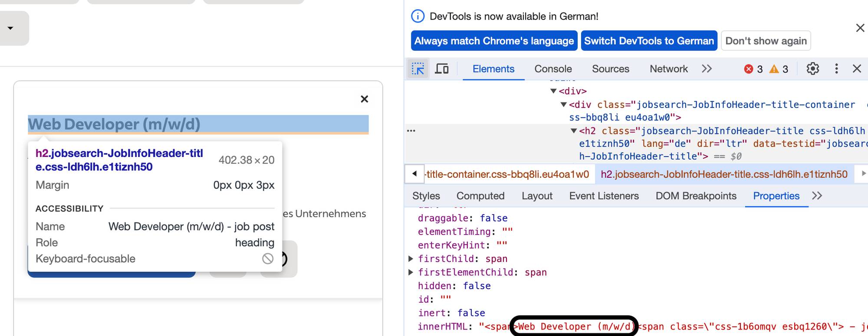Show more DevTools panel tabs
868x336 pixels.
pos(707,69)
